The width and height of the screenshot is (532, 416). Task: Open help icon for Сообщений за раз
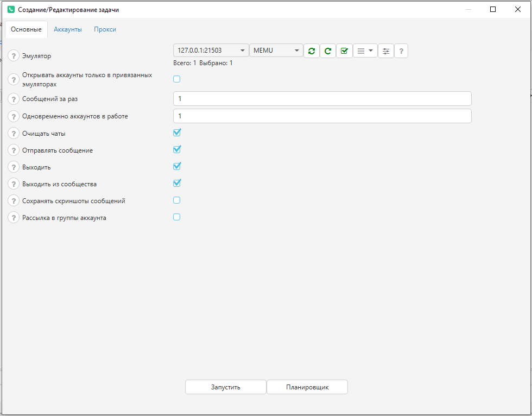14,99
